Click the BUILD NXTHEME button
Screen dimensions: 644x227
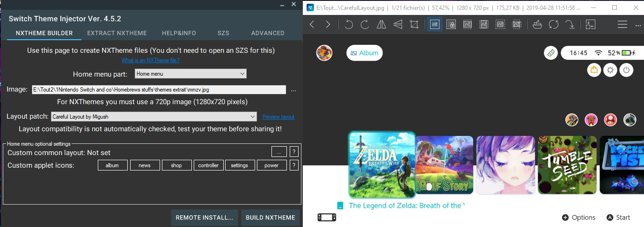271,218
